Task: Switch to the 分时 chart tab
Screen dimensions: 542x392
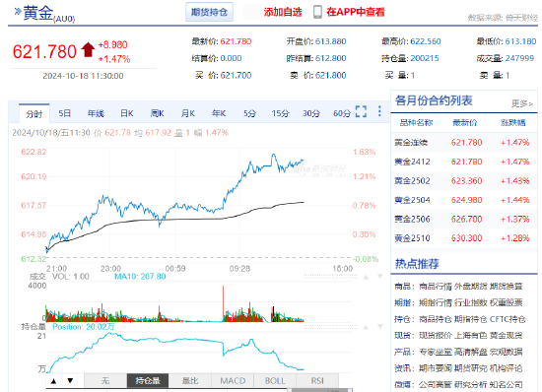Action: pyautogui.click(x=34, y=113)
